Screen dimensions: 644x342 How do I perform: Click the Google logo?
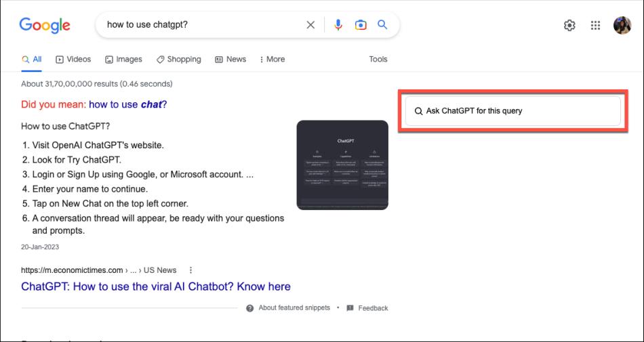pyautogui.click(x=45, y=25)
